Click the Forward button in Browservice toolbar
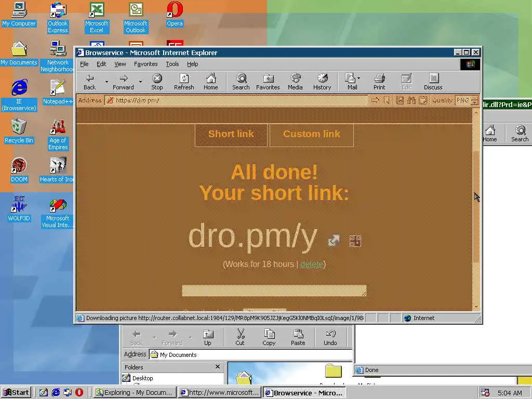This screenshot has width=532, height=399. tap(123, 82)
